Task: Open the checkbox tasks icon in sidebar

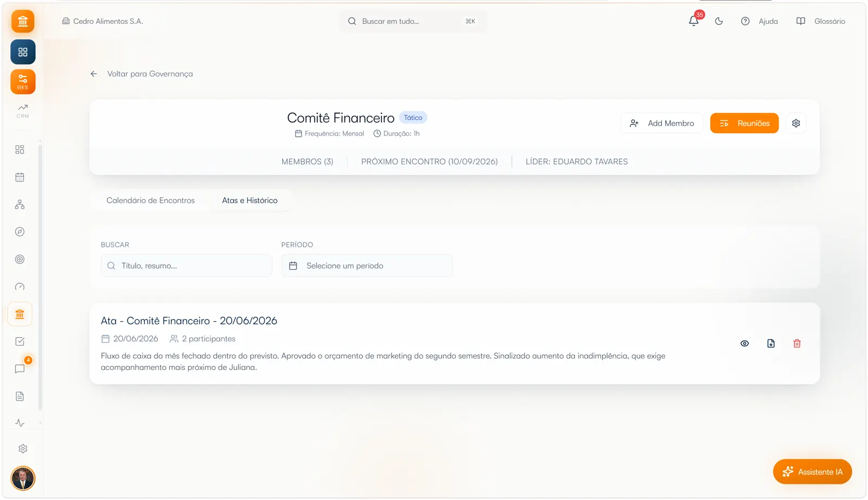Action: click(20, 342)
